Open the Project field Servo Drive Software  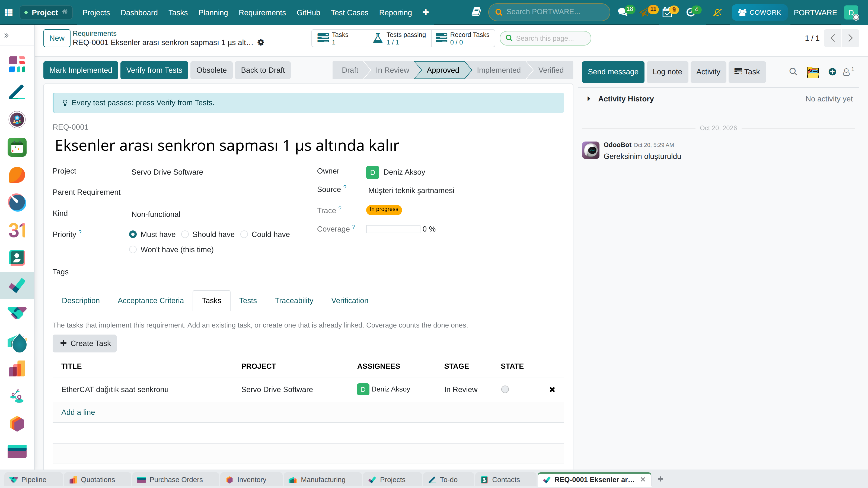coord(216,172)
